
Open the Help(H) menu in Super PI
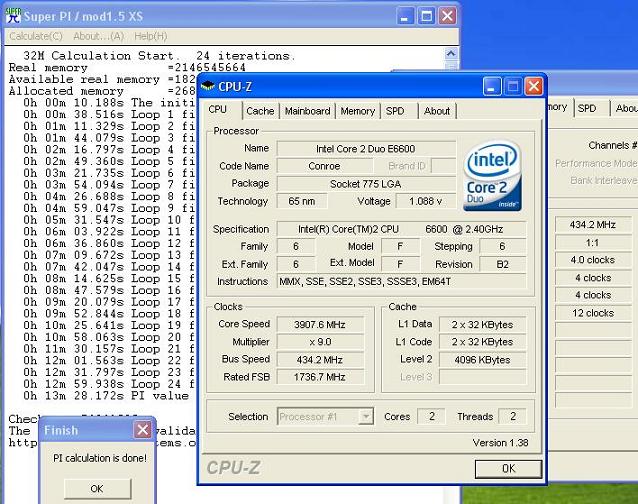(x=151, y=36)
